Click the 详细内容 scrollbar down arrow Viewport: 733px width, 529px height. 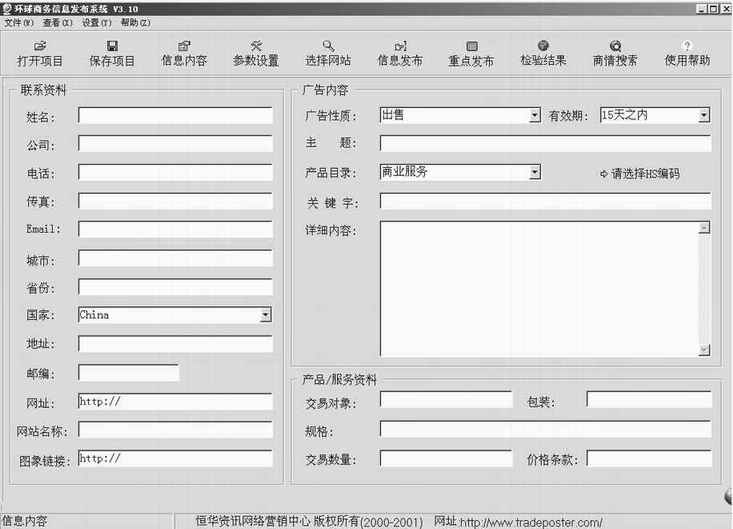click(704, 350)
